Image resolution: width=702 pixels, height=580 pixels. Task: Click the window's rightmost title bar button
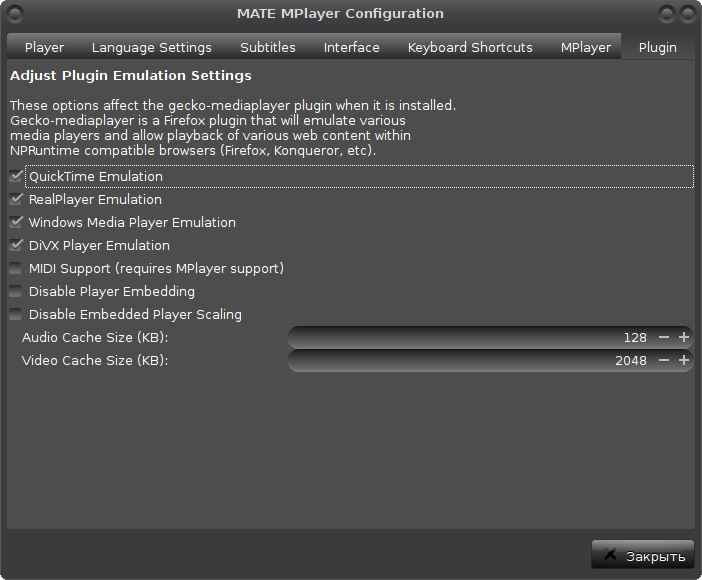[x=687, y=13]
